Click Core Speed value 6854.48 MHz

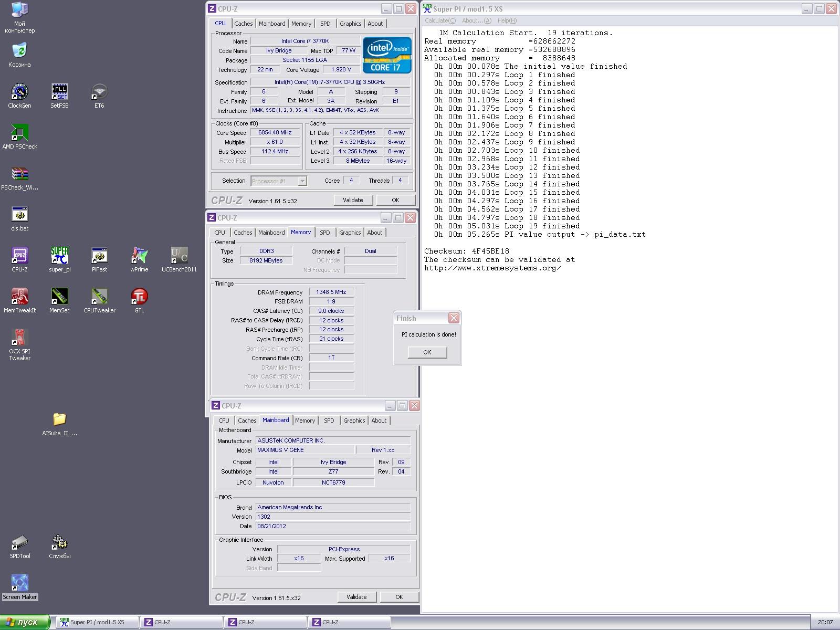click(x=275, y=133)
